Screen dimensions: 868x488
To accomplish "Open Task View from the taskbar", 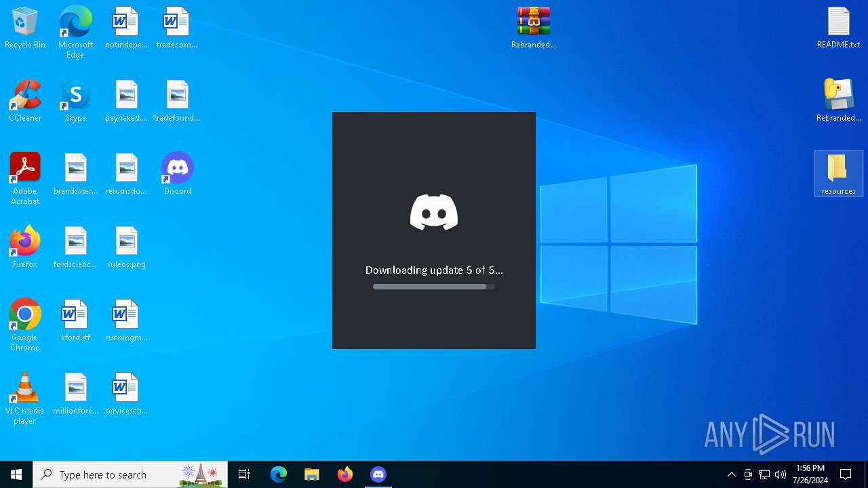I will [244, 474].
